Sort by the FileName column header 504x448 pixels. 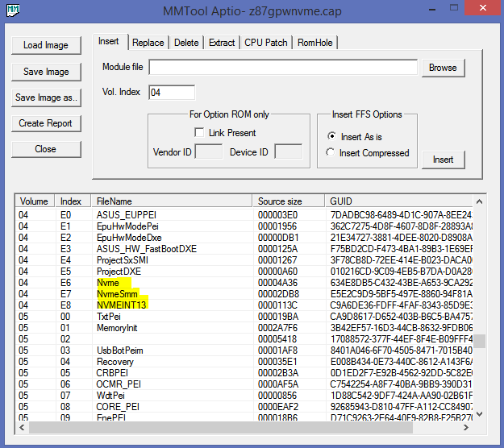172,201
